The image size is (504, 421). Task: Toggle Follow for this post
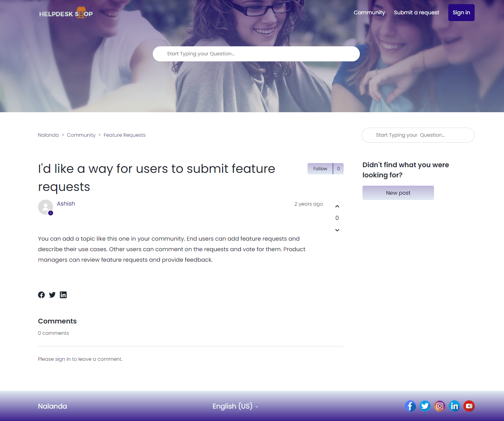pyautogui.click(x=320, y=169)
